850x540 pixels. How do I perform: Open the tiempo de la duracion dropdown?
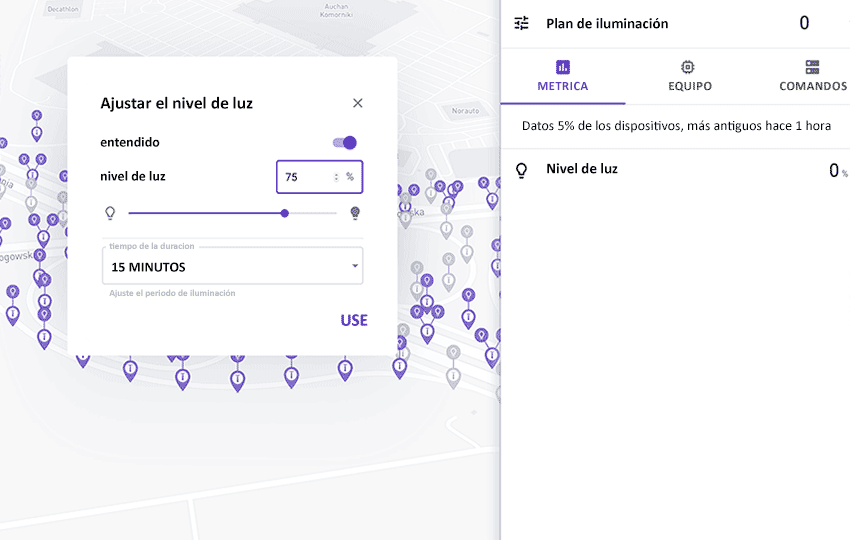[233, 266]
